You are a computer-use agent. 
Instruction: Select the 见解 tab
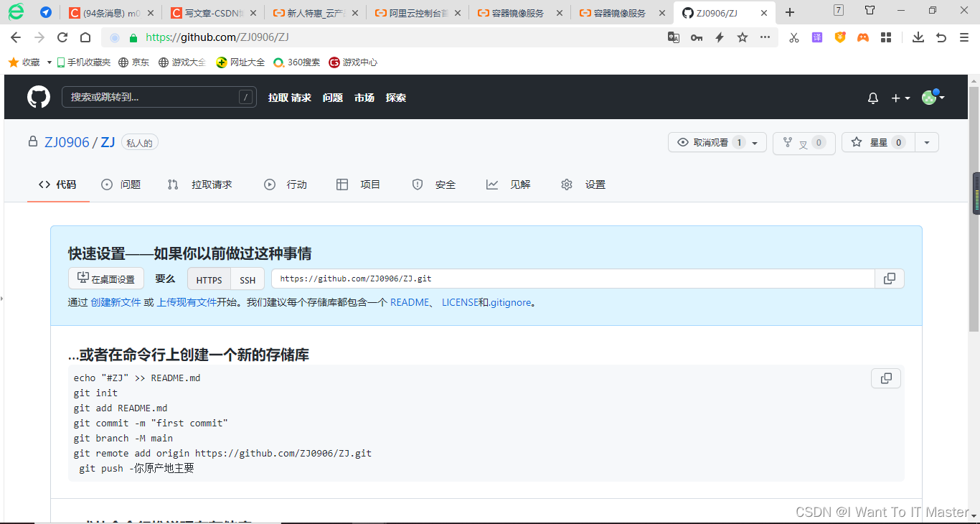click(509, 184)
